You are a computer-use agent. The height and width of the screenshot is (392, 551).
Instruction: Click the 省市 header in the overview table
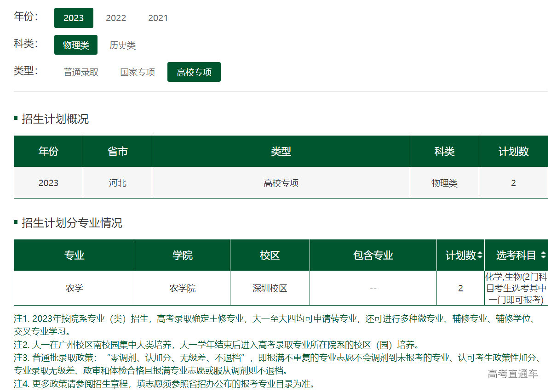pos(117,151)
